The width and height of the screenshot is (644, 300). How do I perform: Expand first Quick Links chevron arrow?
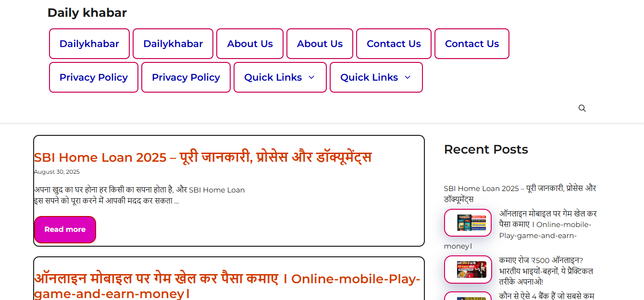pos(311,77)
